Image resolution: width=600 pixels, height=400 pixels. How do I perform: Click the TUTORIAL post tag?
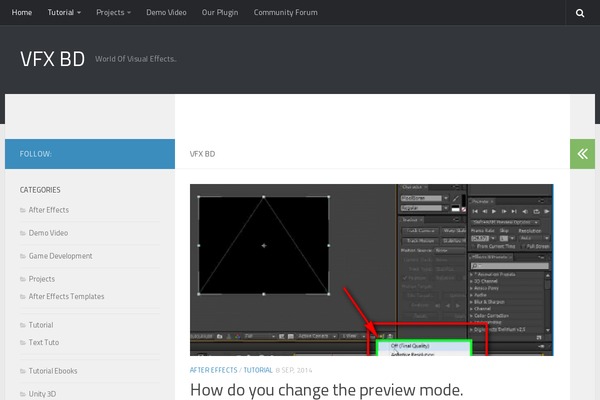coord(258,370)
